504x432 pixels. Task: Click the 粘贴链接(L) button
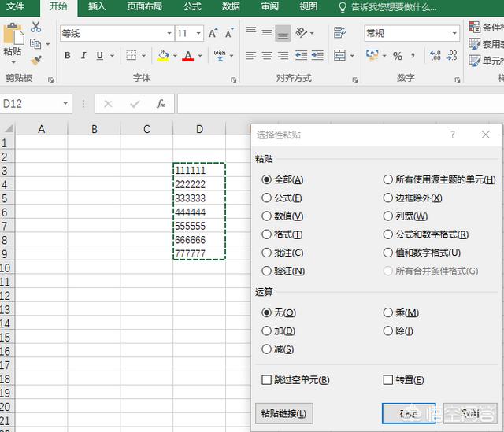point(283,413)
